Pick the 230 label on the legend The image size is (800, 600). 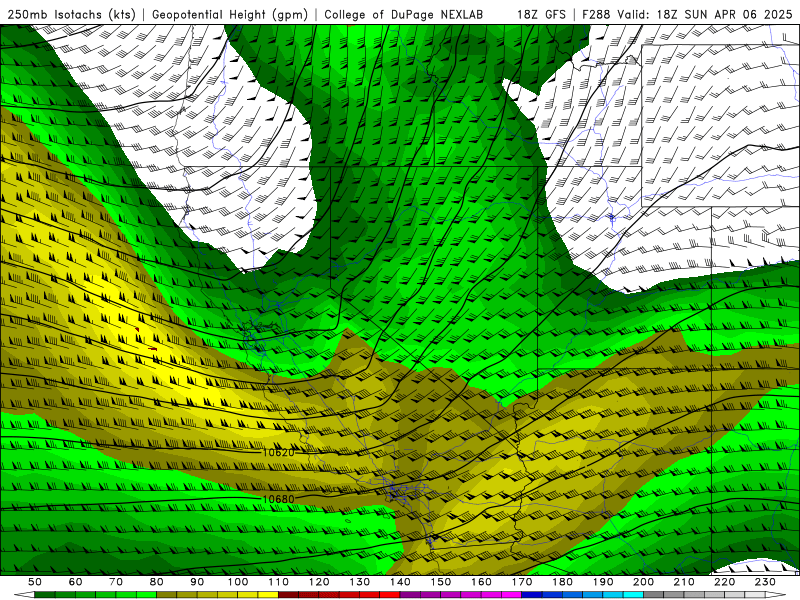pos(766,582)
